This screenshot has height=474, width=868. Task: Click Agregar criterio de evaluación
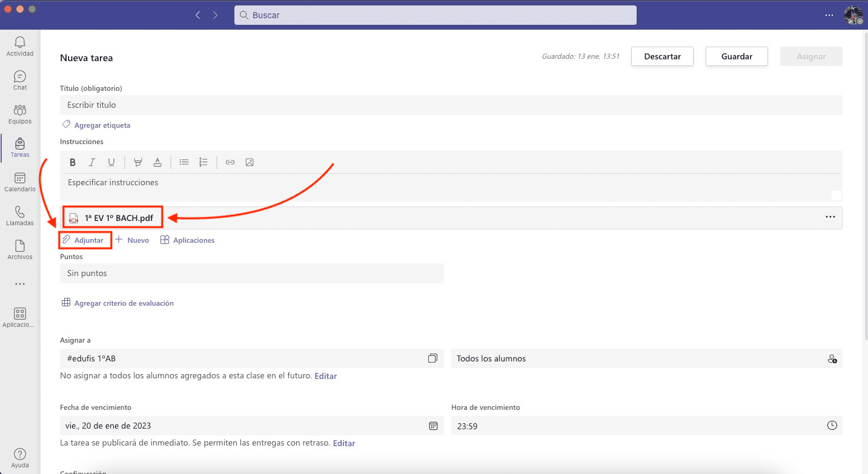[124, 303]
